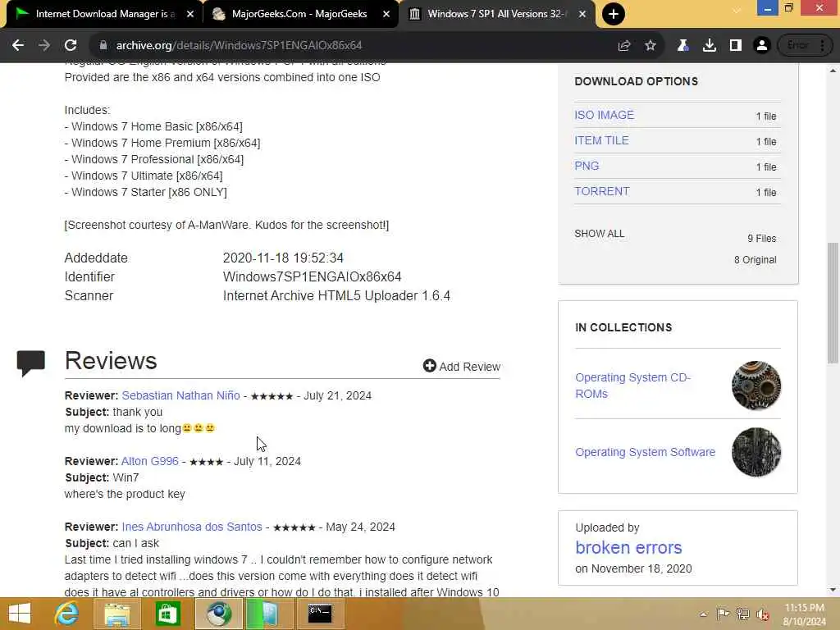The height and width of the screenshot is (630, 840).
Task: Open uploader broken errors profile
Action: (x=628, y=547)
